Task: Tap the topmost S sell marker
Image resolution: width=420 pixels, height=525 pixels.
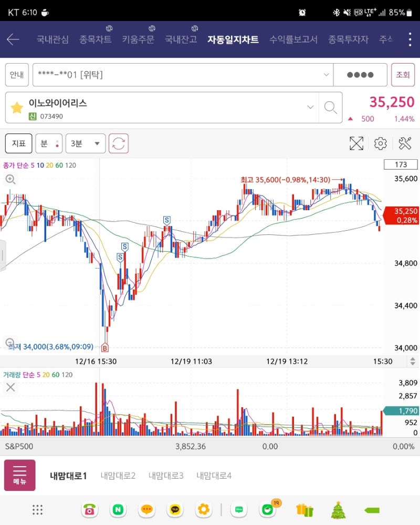Action: coord(167,220)
